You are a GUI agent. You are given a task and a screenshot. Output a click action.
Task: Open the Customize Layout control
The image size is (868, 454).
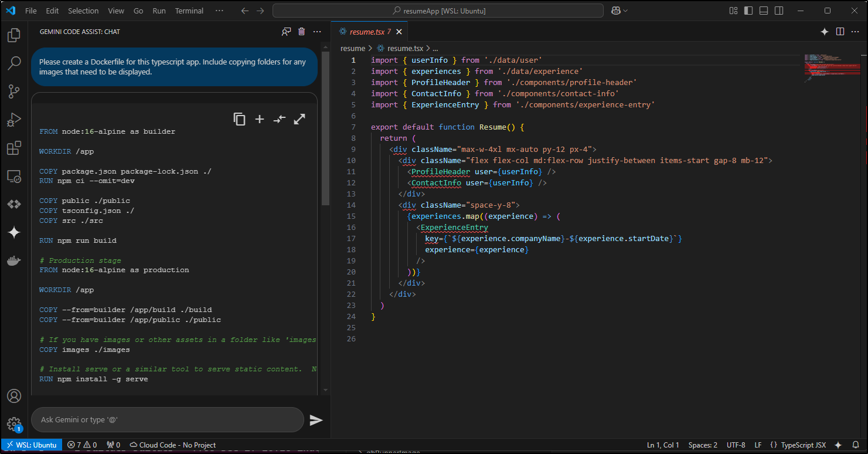pos(733,11)
